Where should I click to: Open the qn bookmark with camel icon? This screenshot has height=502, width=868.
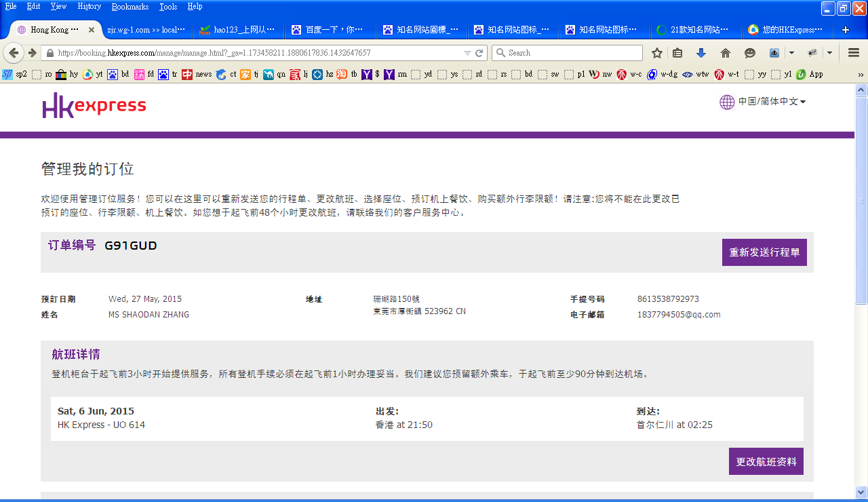pos(275,75)
